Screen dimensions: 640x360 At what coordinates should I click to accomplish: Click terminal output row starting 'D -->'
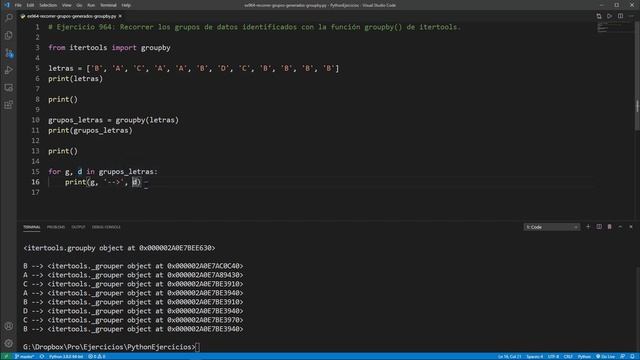(133, 311)
